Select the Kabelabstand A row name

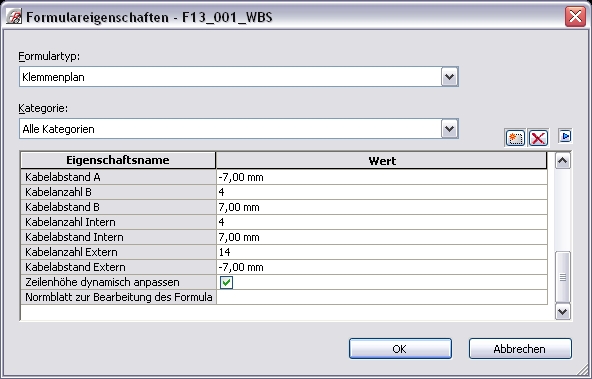pyautogui.click(x=118, y=177)
